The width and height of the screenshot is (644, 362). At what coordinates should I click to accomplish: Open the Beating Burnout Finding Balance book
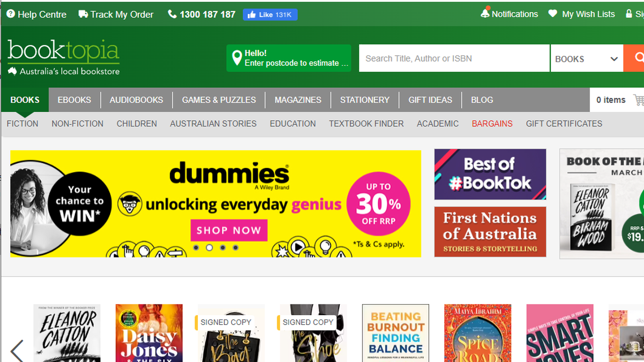coord(396,333)
